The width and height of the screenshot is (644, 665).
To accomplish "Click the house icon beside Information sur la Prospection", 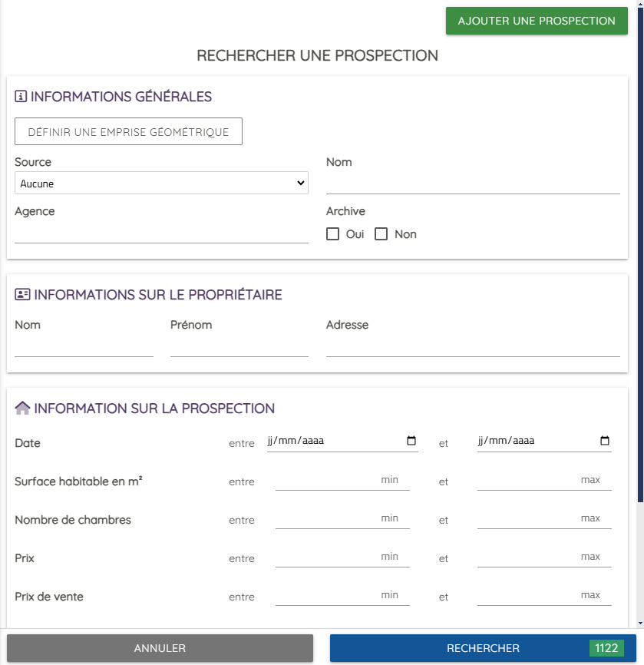I will pos(22,408).
